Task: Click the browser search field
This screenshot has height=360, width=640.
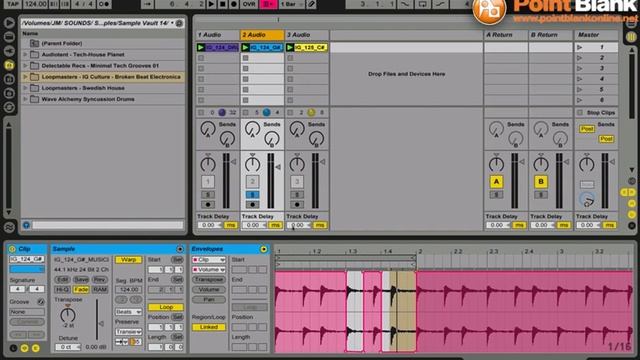Action: click(x=108, y=225)
